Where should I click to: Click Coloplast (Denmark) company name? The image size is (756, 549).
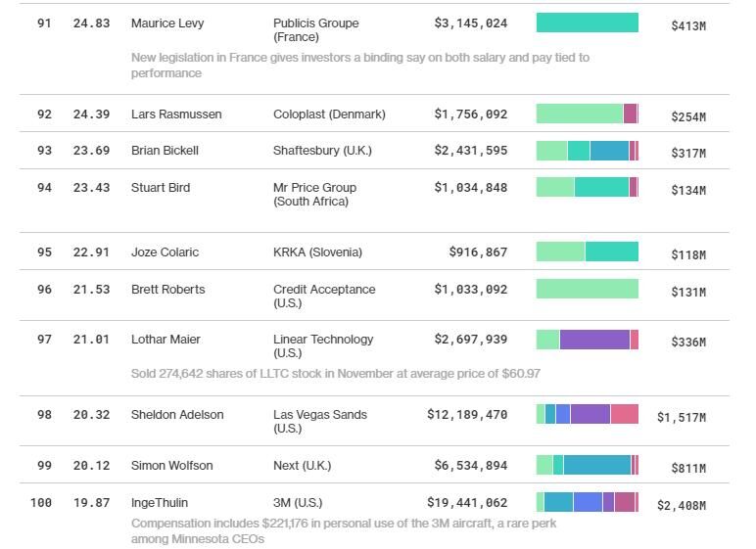pyautogui.click(x=331, y=114)
